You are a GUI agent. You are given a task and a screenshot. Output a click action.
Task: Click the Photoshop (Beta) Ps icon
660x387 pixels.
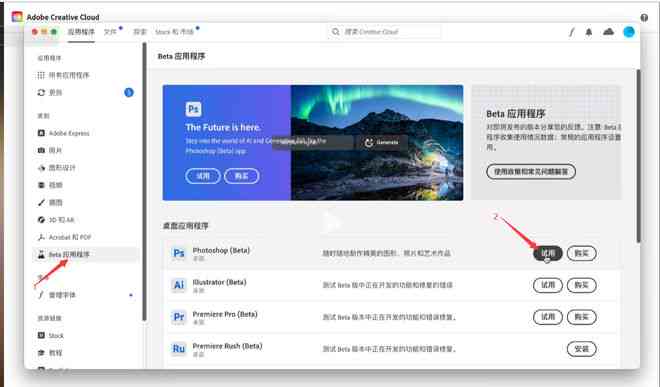point(178,253)
